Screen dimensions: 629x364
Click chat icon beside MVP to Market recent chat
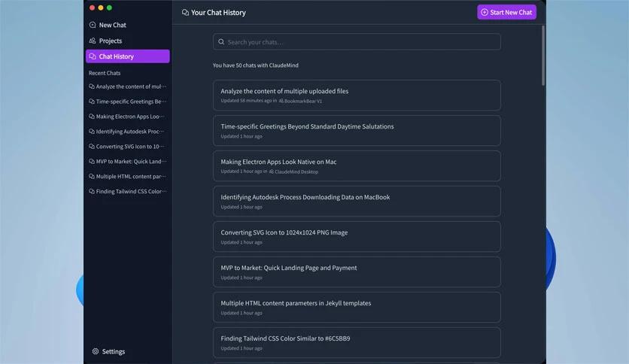click(x=92, y=161)
